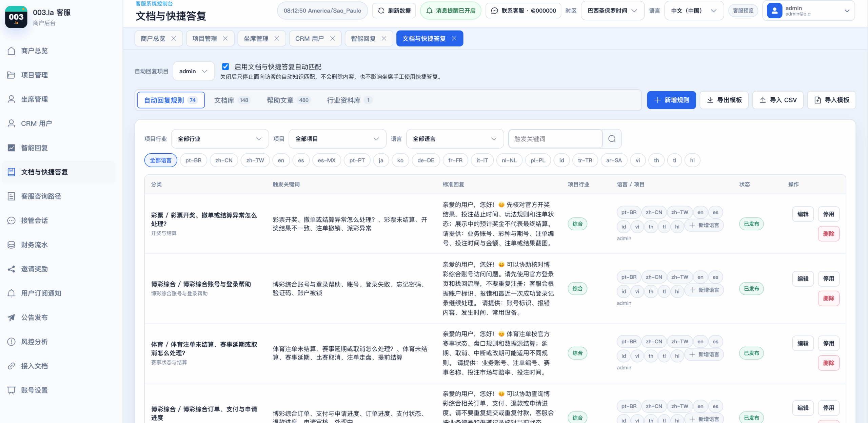Switch to the 文档库 tab
The width and height of the screenshot is (868, 423).
(x=232, y=100)
